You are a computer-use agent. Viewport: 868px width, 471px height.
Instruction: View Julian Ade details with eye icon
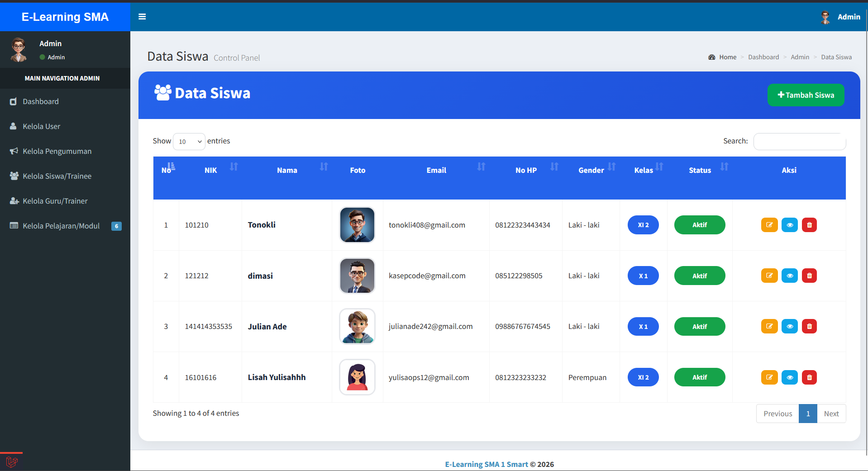790,326
